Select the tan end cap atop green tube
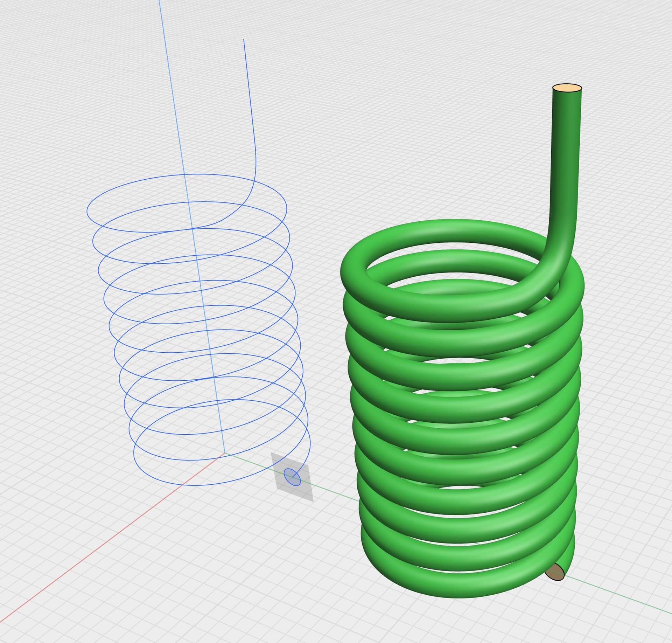The height and width of the screenshot is (643, 672). [567, 88]
